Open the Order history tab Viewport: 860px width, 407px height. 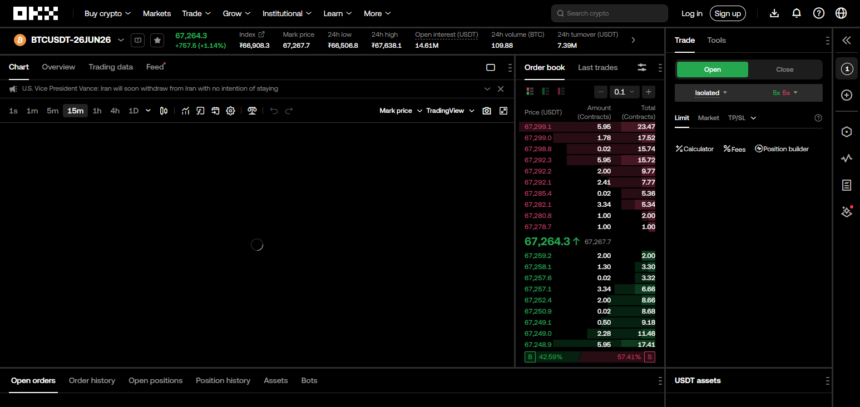92,381
